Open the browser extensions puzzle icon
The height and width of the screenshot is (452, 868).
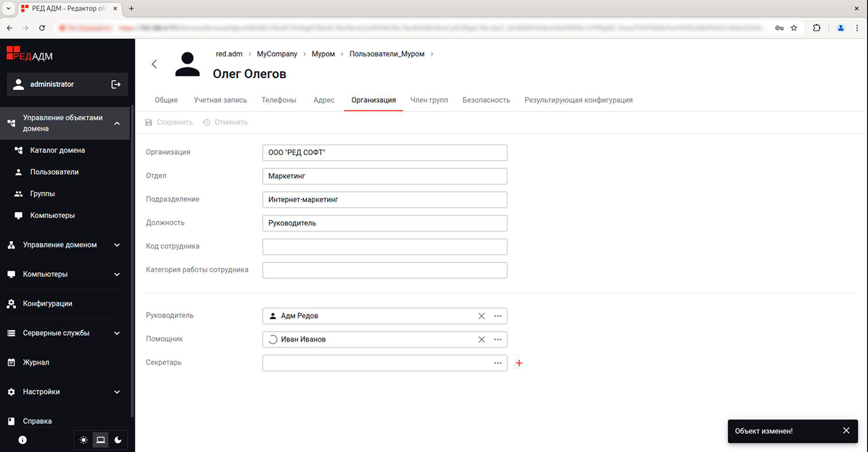(x=816, y=28)
